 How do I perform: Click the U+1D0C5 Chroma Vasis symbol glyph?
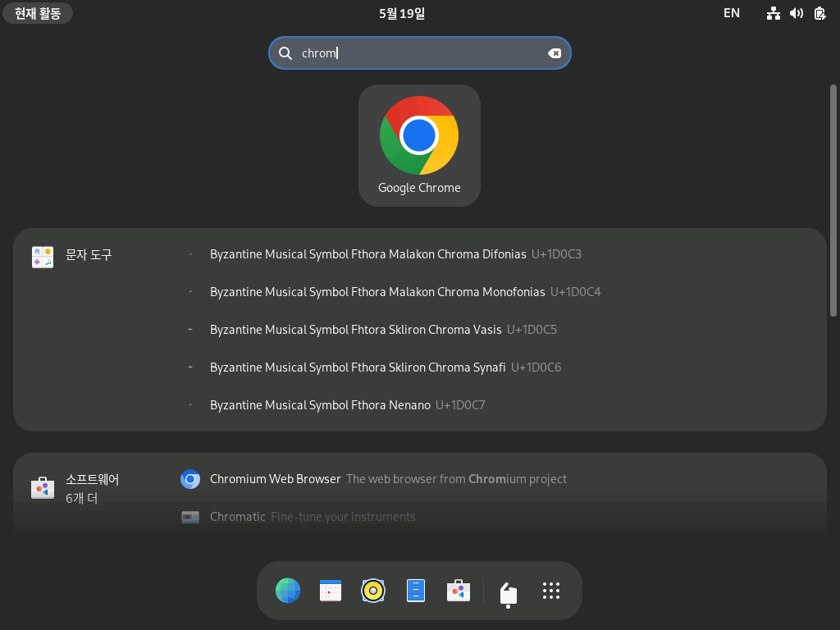tap(190, 330)
